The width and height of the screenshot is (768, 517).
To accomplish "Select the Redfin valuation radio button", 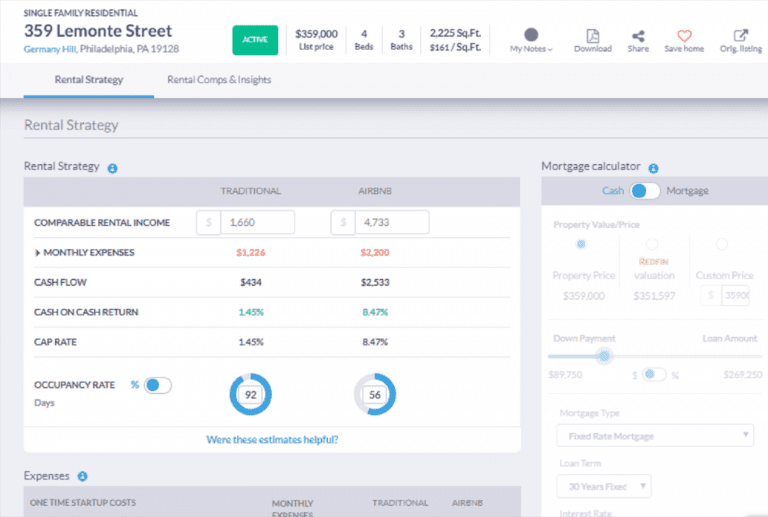I will pos(652,244).
